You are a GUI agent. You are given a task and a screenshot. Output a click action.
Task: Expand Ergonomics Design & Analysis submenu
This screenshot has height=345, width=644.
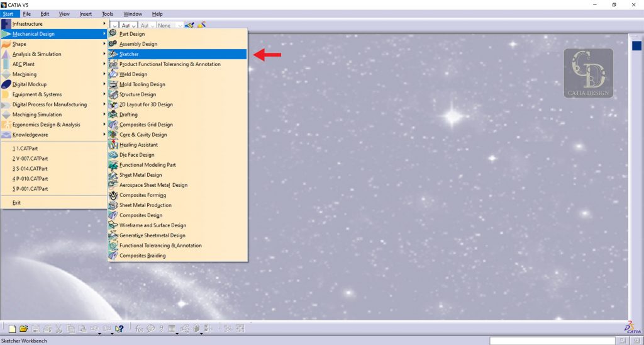coord(54,125)
